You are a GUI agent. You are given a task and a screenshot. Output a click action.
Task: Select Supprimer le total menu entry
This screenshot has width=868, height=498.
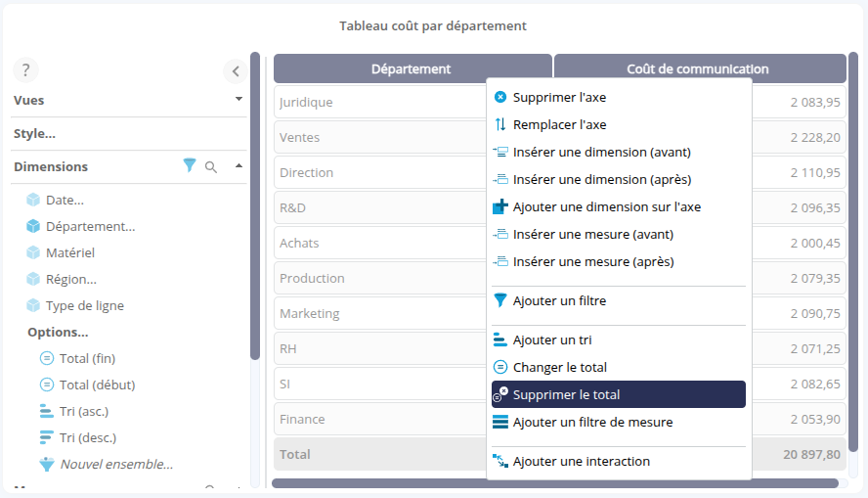click(566, 394)
